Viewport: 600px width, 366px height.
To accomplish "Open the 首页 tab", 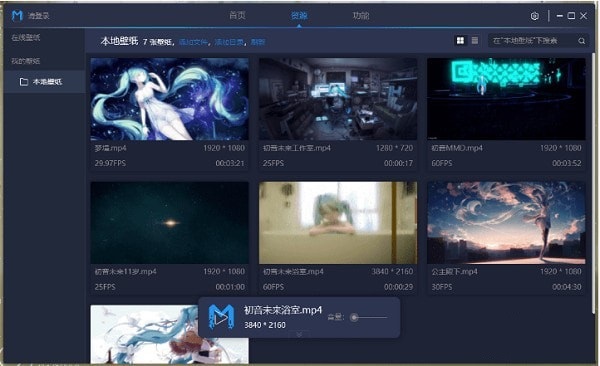I will pos(237,15).
